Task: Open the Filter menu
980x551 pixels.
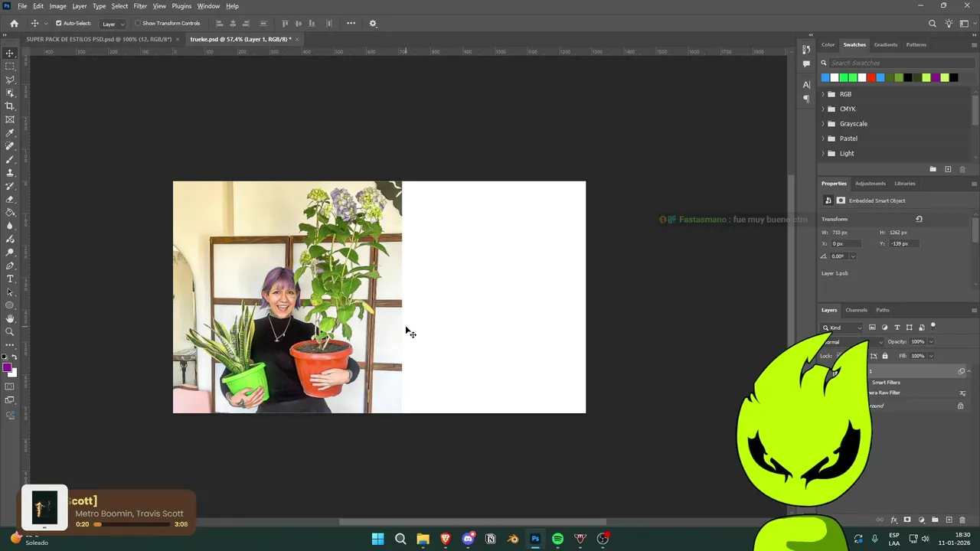Action: click(140, 6)
